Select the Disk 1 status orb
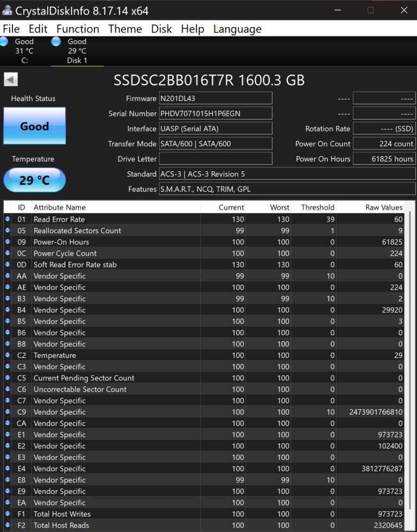The image size is (417, 532). (56, 42)
